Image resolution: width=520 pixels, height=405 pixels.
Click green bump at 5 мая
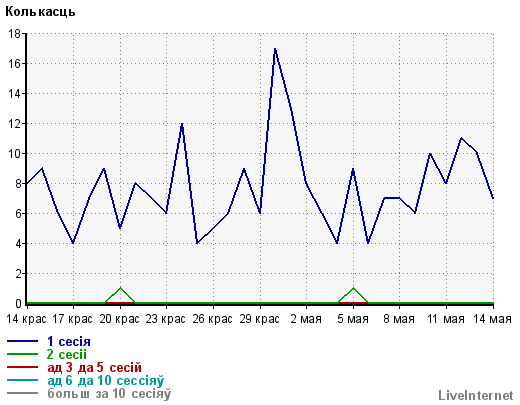353,288
